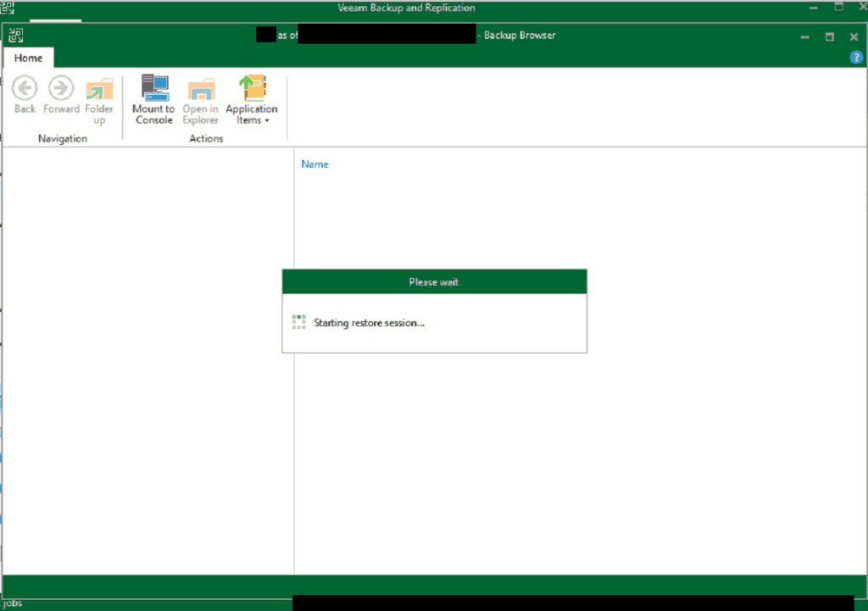Click the Forward navigation arrow icon
Screen dimensions: 868x611
tap(61, 88)
